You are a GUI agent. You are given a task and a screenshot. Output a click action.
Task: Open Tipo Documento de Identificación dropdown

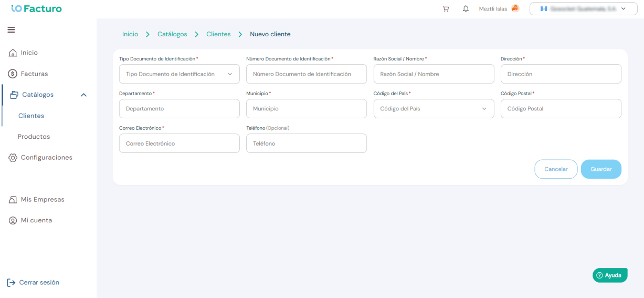pyautogui.click(x=180, y=74)
